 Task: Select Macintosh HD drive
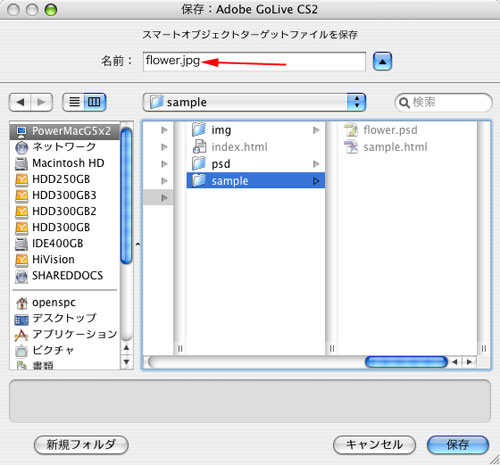[x=65, y=163]
